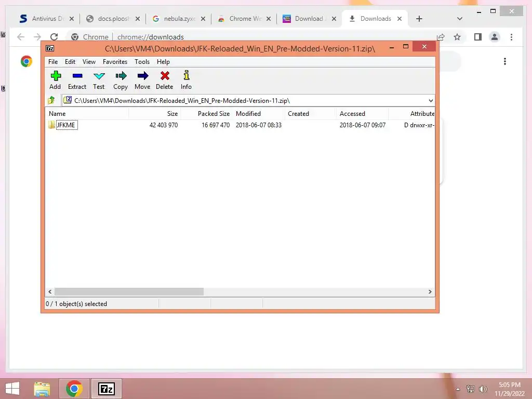Sort by Packed Size column
This screenshot has height=399, width=532.
click(x=206, y=114)
